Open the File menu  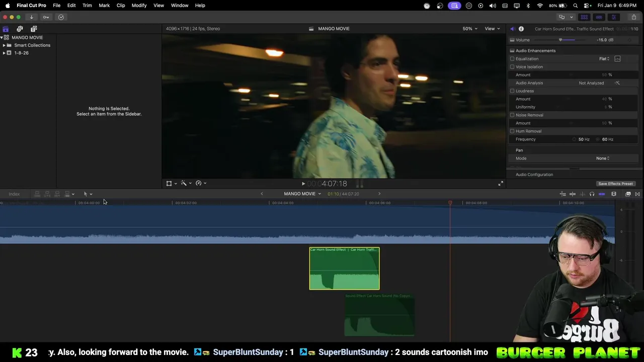(57, 6)
